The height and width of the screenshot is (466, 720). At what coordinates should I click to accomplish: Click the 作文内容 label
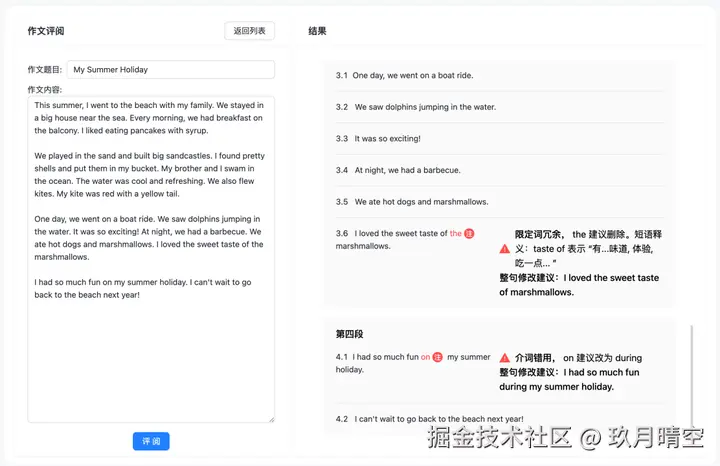pos(45,90)
